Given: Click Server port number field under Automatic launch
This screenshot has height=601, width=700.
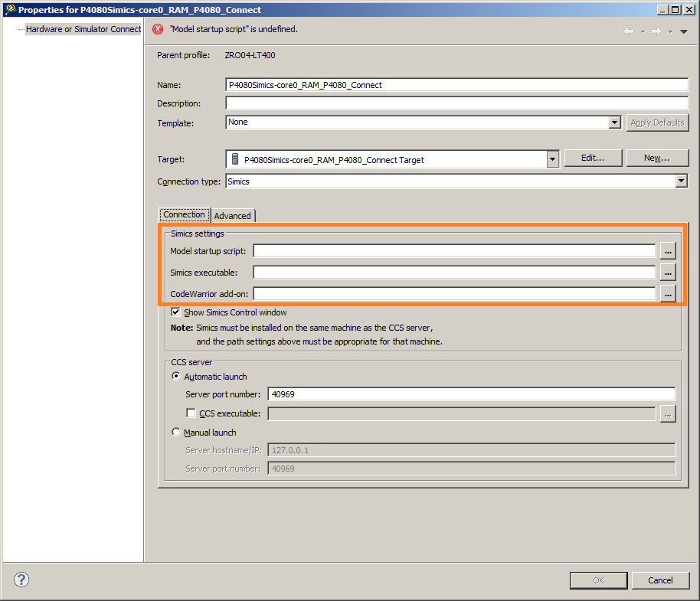Looking at the screenshot, I should (472, 394).
